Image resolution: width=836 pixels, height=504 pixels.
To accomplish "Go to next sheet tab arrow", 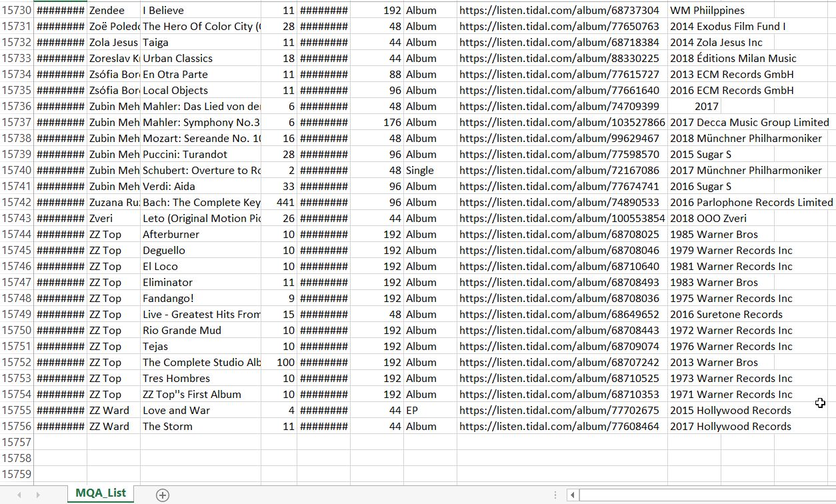I will (37, 495).
